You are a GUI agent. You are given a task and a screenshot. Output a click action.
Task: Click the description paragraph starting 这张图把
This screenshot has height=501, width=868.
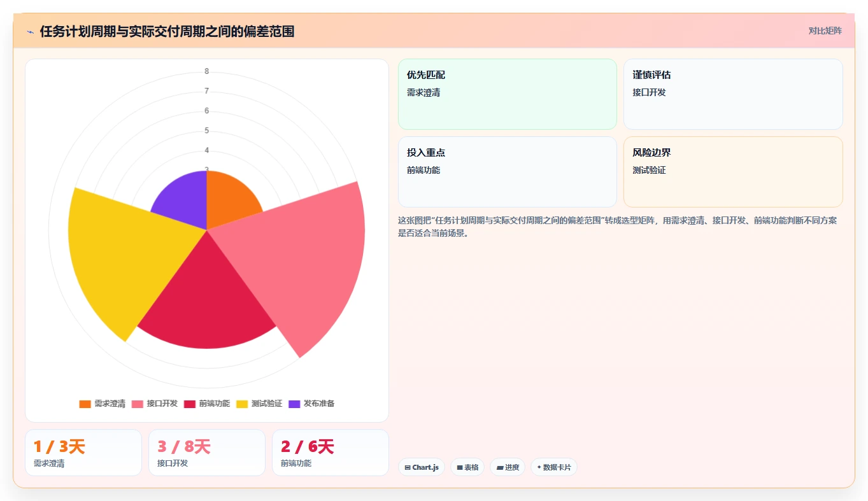coord(618,227)
